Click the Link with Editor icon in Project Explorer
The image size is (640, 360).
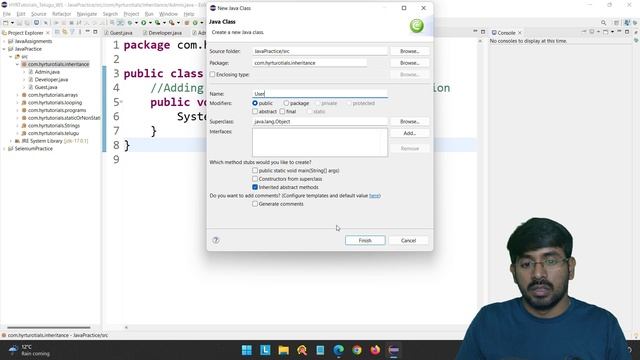click(x=64, y=32)
